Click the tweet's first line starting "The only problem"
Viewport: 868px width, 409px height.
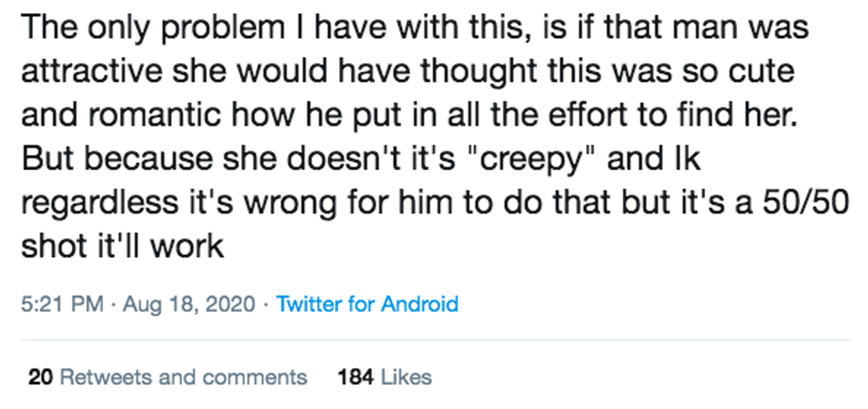415,28
